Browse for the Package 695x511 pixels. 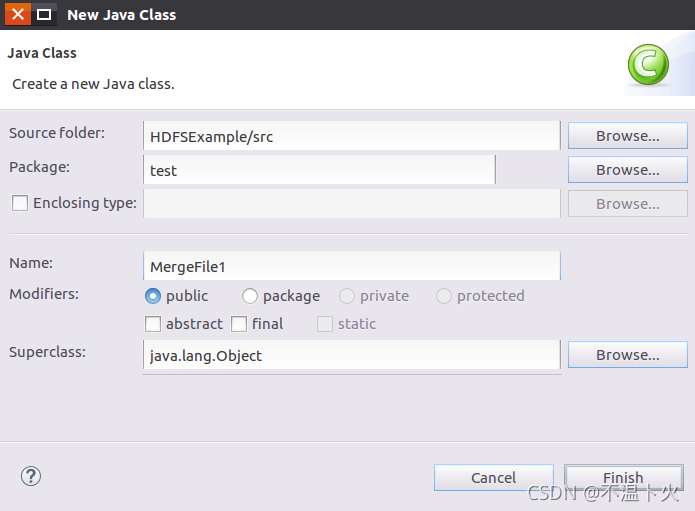click(x=628, y=170)
